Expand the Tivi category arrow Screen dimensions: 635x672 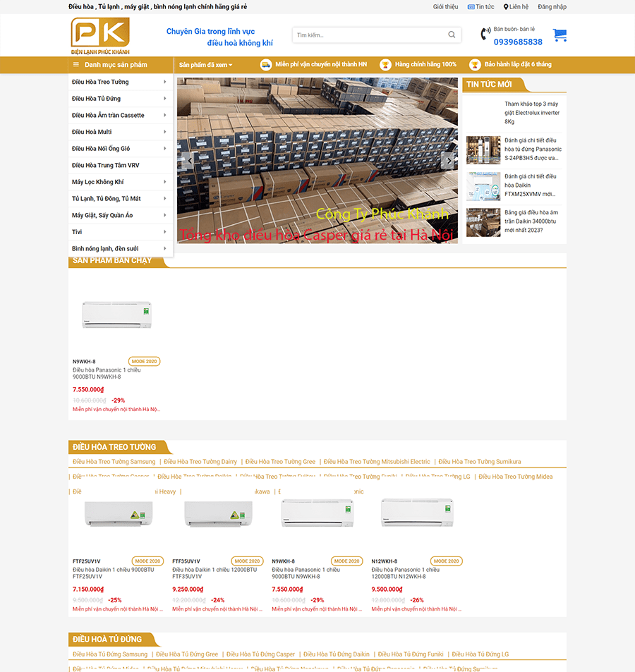click(x=164, y=232)
